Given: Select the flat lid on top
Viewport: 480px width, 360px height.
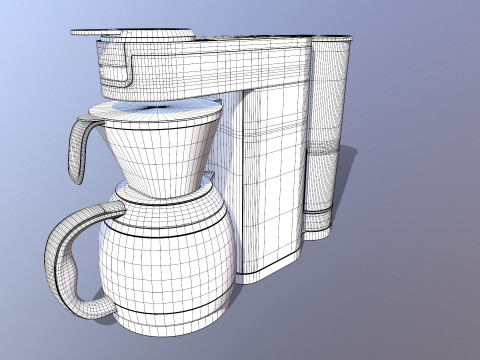Looking at the screenshot, I should 133,34.
